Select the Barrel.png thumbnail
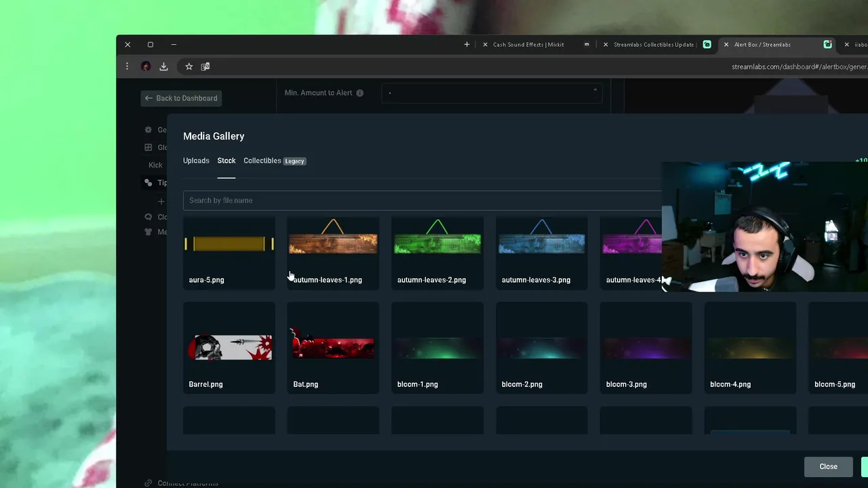Screen dimensions: 868x488 229,348
